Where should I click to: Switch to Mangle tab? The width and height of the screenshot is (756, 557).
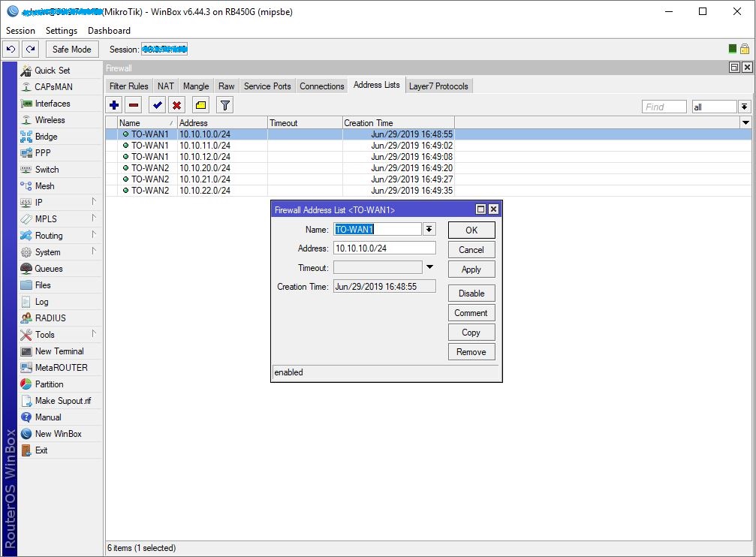click(196, 86)
